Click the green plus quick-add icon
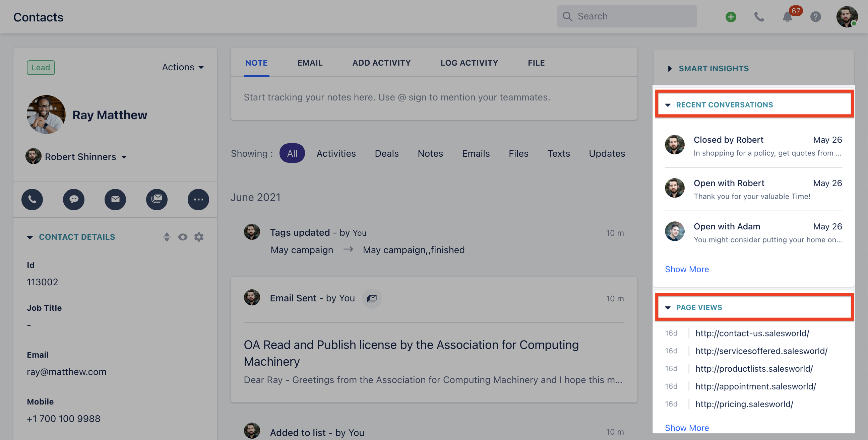Viewport: 868px width, 440px height. (731, 17)
